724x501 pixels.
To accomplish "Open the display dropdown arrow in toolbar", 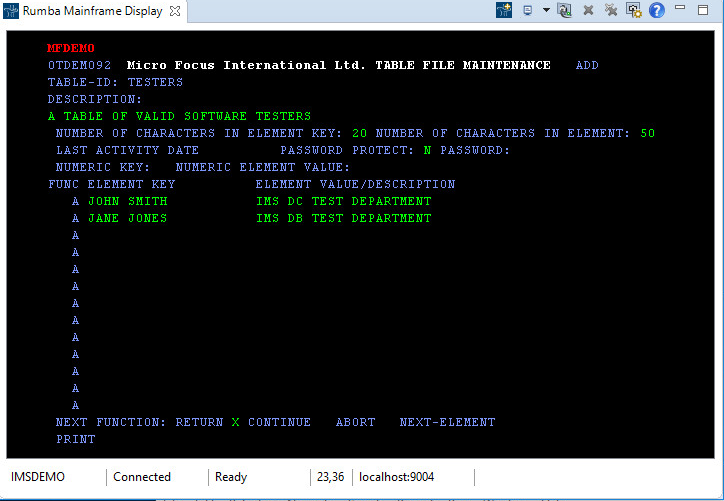I will pos(546,10).
